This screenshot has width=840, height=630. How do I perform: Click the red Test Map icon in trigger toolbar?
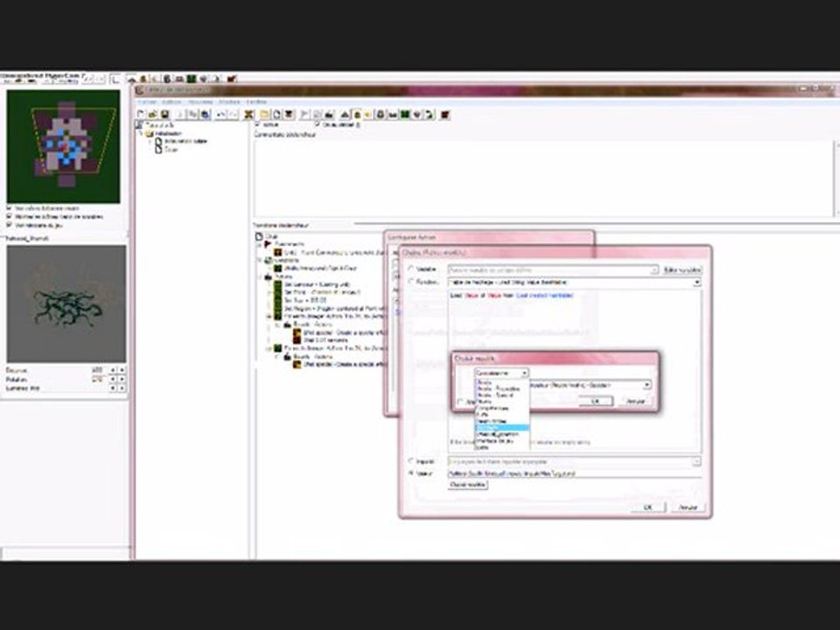click(444, 114)
